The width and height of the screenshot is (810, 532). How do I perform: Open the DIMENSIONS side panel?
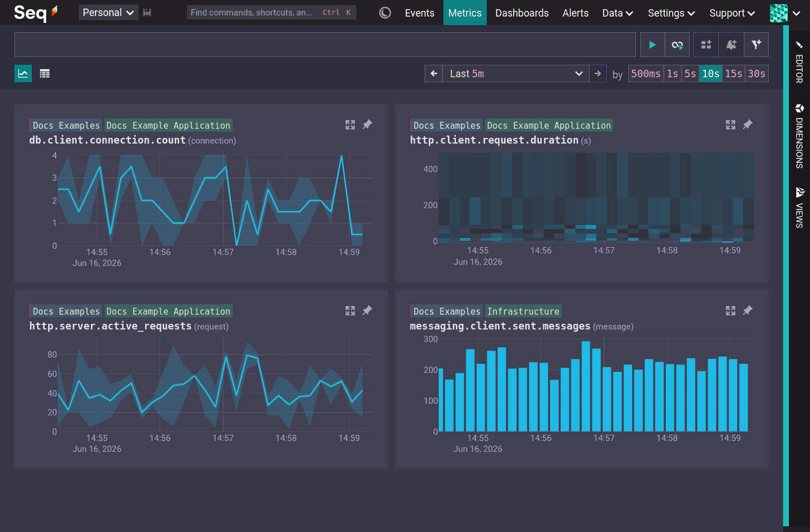[799, 136]
